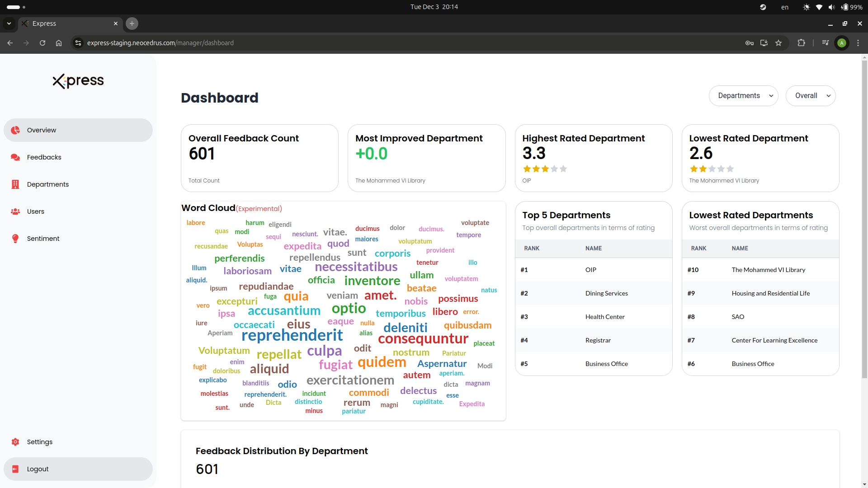
Task: Click the Overview pie chart icon
Action: (15, 130)
